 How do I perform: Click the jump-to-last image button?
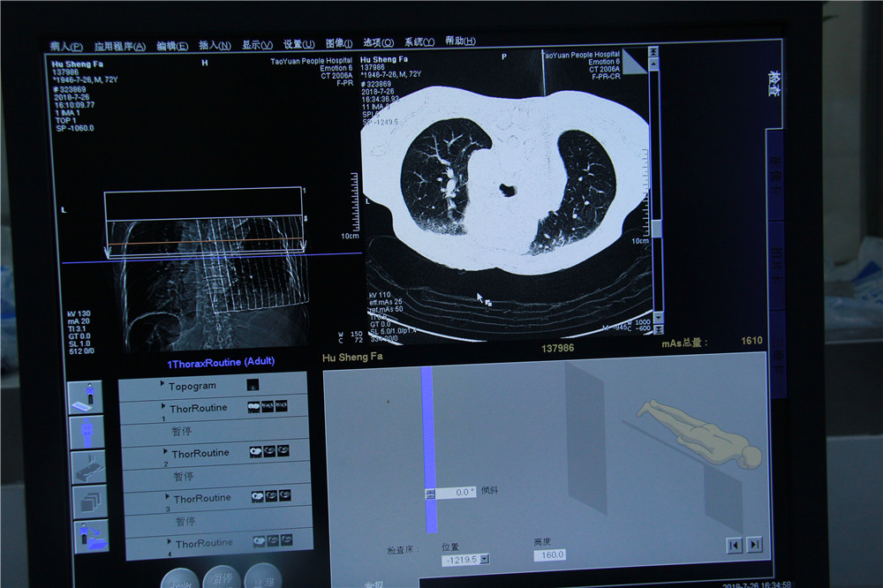pos(755,545)
